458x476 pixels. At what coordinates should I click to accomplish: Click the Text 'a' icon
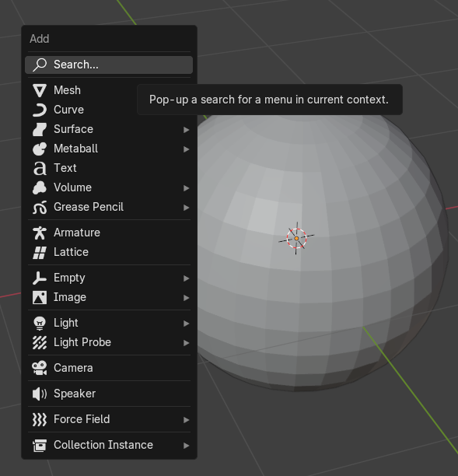(40, 168)
